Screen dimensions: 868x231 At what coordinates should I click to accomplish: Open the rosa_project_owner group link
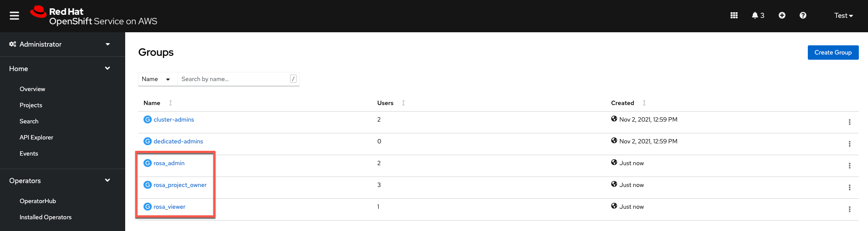[180, 185]
